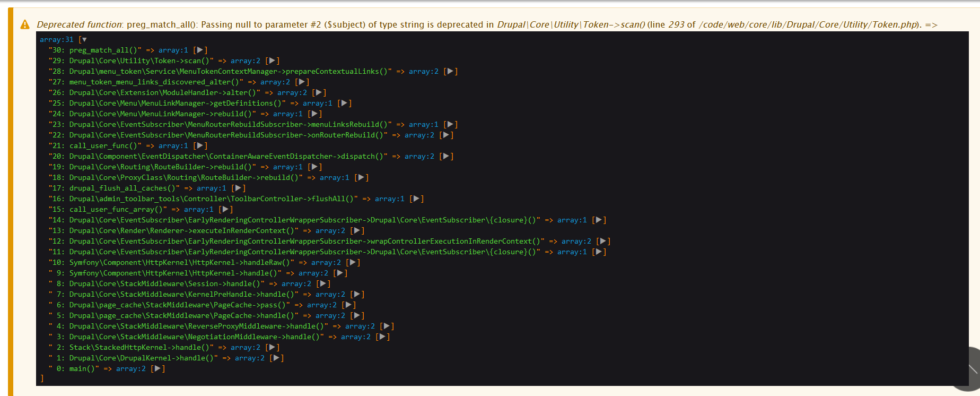Screen dimensions: 980x396
Task: Expand array for 27: menu_token_menu_links_discovered_alter()
Action: click(x=302, y=82)
